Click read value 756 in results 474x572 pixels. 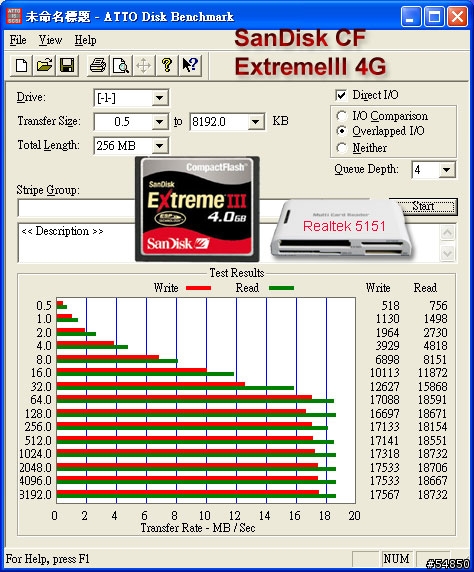438,305
